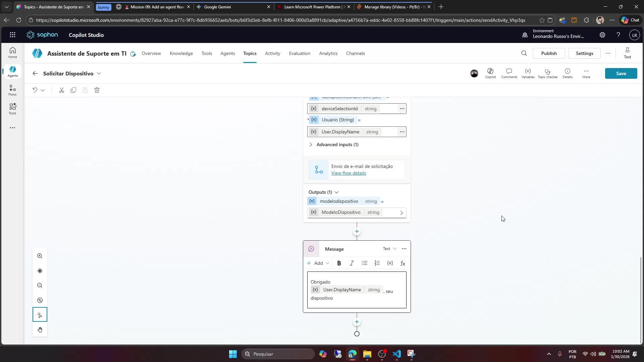Click the Cut scissors icon

[x=61, y=90]
